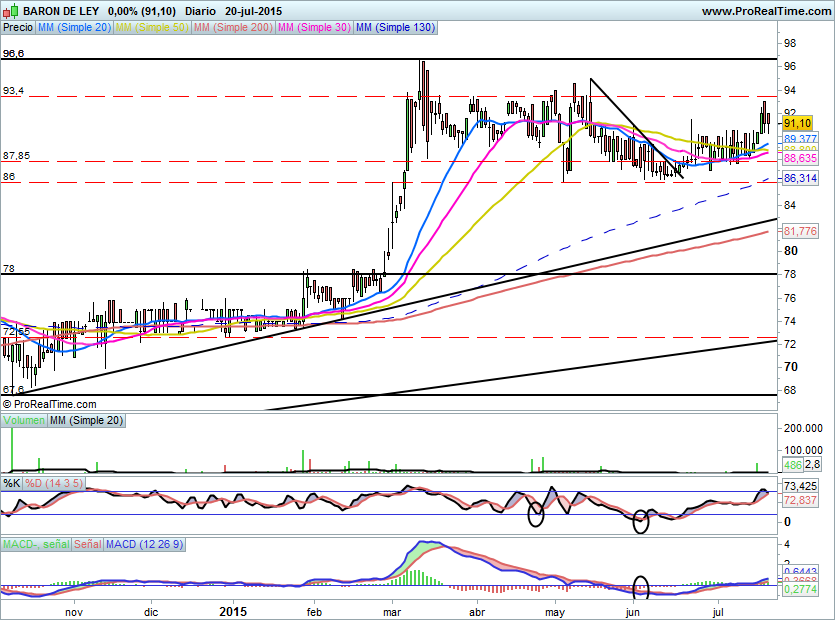Click the 0,2774 MACD value tag
835x620 pixels.
coord(800,589)
